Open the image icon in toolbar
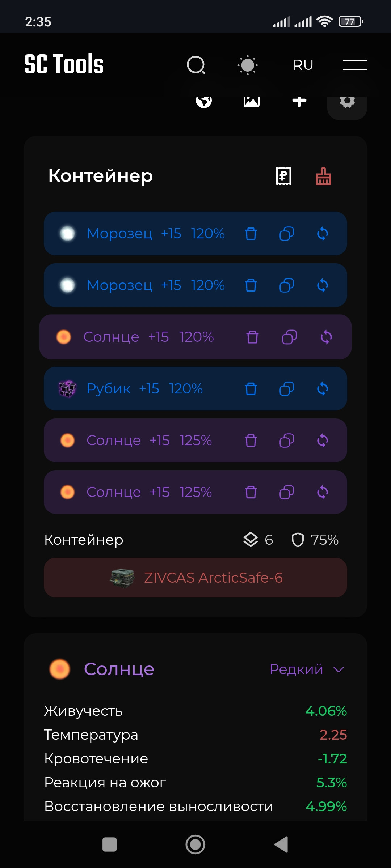391x868 pixels. coord(252,101)
